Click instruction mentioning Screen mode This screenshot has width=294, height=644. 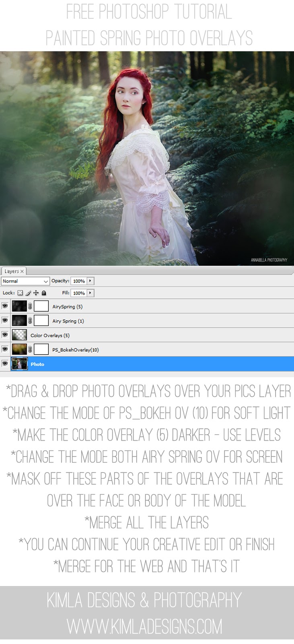[x=147, y=456]
